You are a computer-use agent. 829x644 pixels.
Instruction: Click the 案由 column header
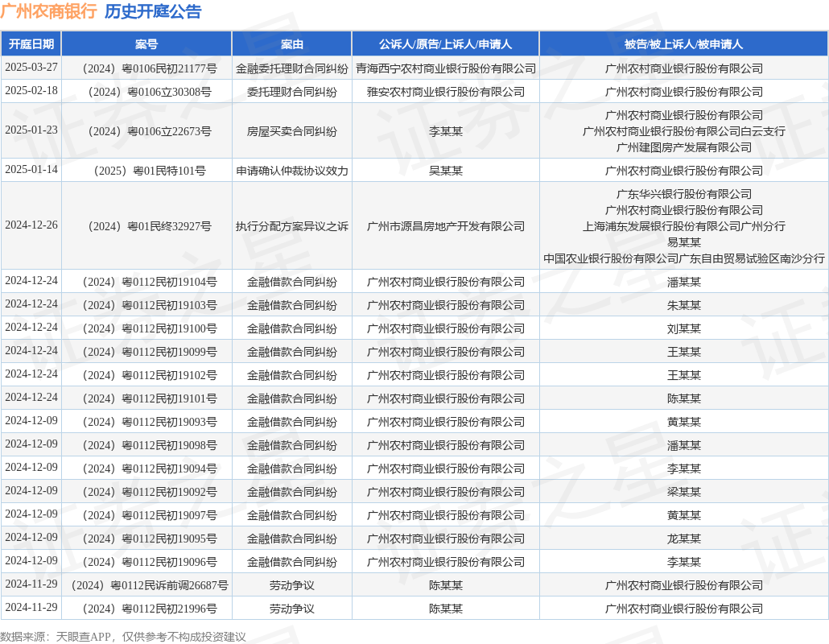pyautogui.click(x=292, y=44)
